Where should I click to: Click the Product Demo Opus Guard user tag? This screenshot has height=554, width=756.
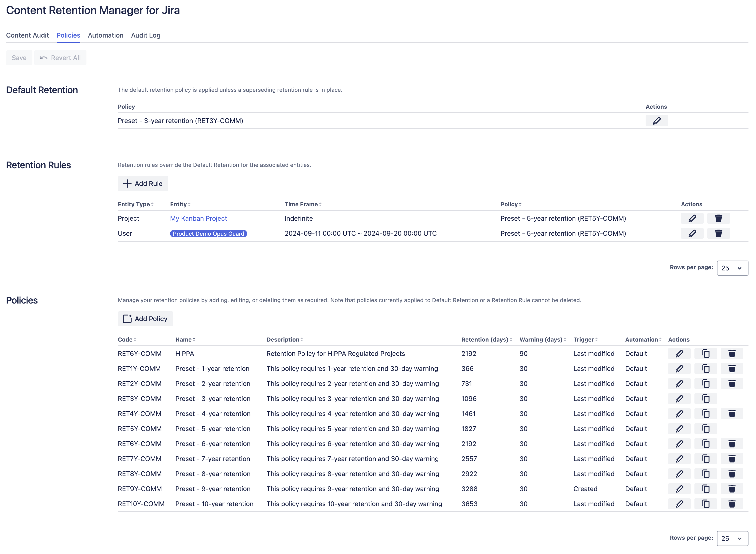(x=208, y=233)
